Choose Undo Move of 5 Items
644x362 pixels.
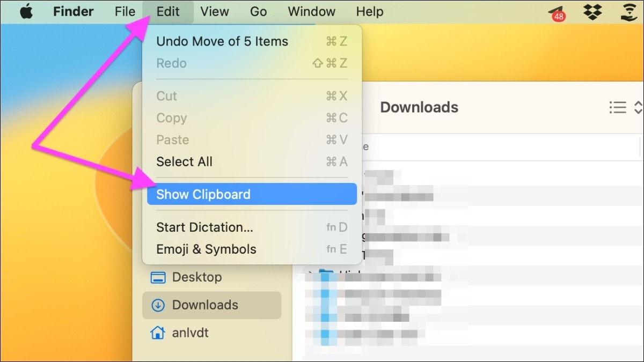click(252, 41)
